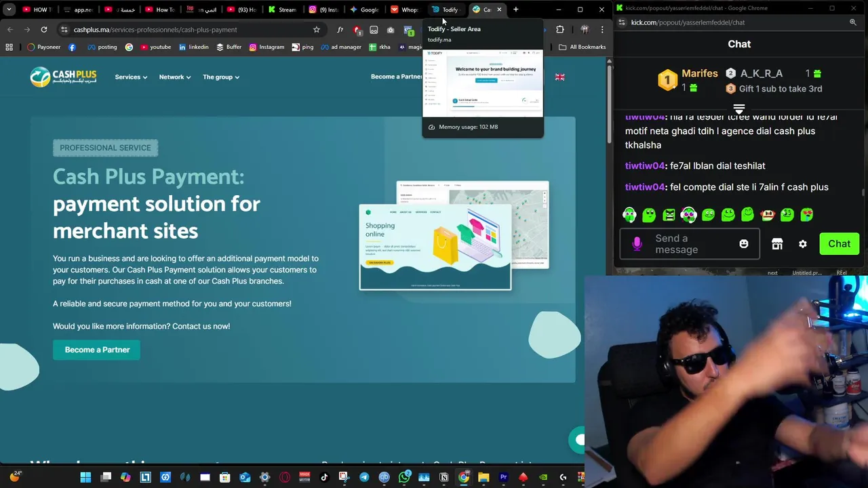Reload the cashplus.ma page
Image resolution: width=868 pixels, height=488 pixels.
point(44,30)
